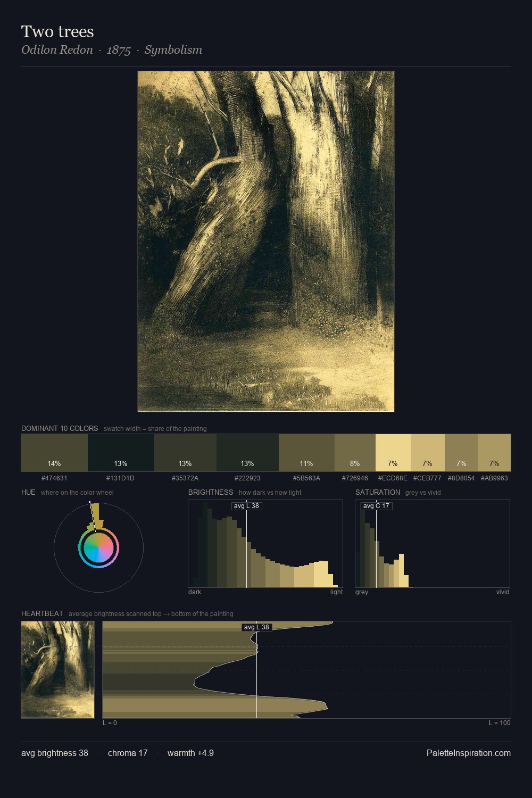
Task: Click the 'dark' axis label
Action: (x=195, y=592)
